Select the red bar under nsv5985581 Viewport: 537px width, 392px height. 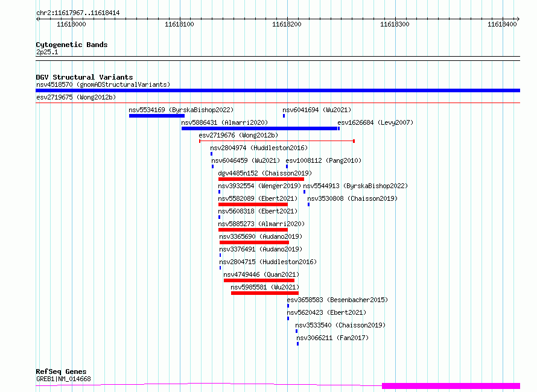[x=265, y=293]
